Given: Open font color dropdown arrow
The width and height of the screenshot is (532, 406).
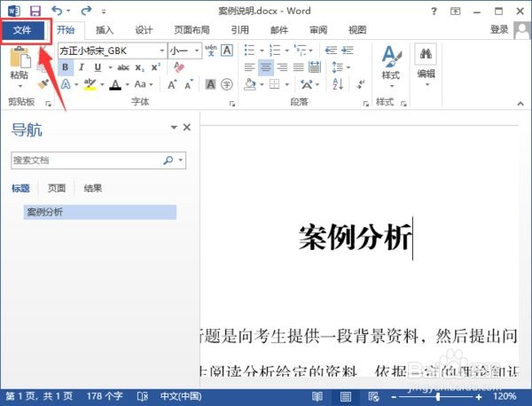Looking at the screenshot, I should [x=127, y=84].
